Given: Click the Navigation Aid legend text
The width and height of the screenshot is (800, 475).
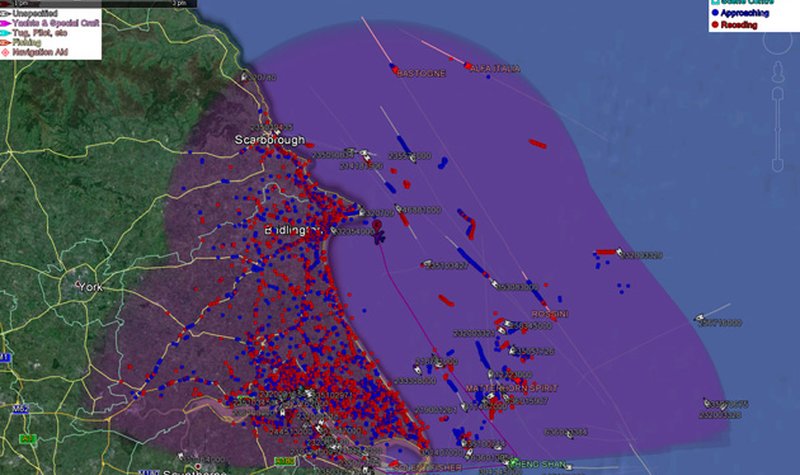Looking at the screenshot, I should (40, 52).
